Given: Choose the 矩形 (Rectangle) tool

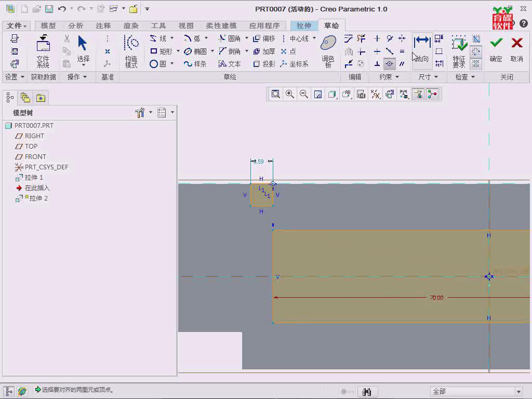Looking at the screenshot, I should (162, 51).
